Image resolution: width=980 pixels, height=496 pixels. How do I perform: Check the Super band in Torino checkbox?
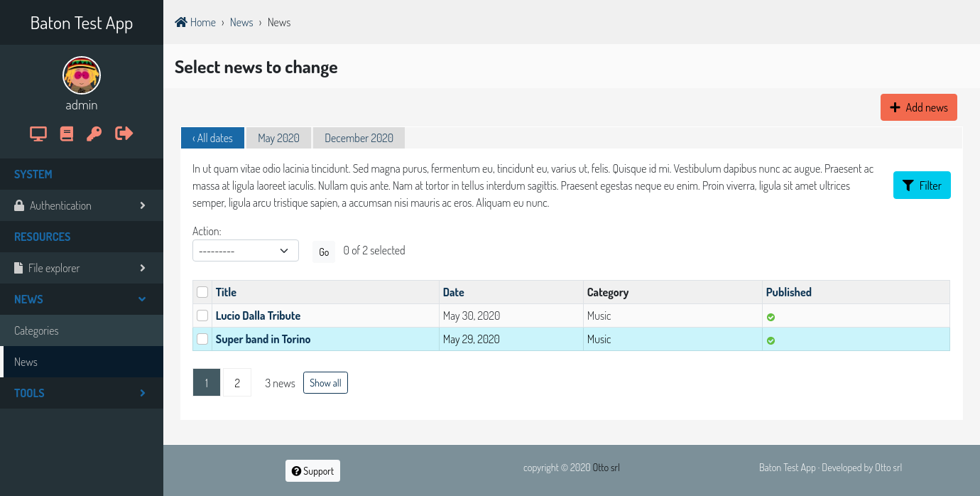click(202, 339)
